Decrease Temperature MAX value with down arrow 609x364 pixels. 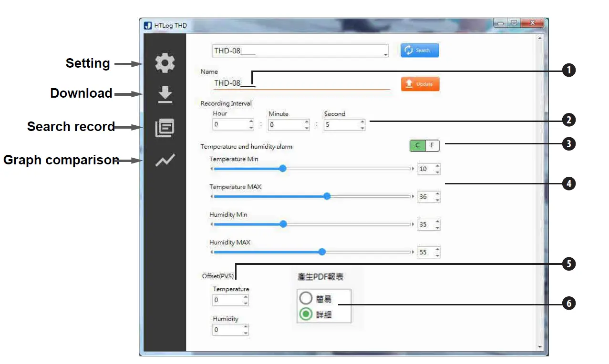[x=437, y=200]
